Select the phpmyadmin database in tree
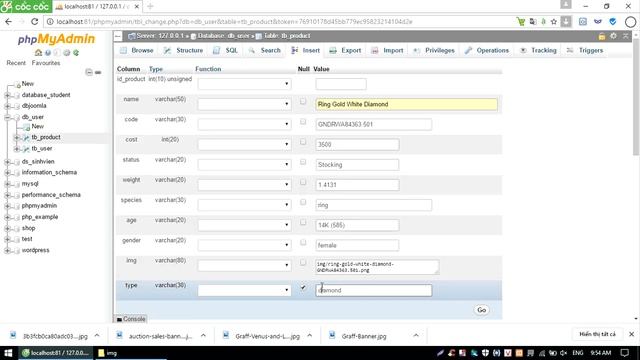 click(x=39, y=206)
